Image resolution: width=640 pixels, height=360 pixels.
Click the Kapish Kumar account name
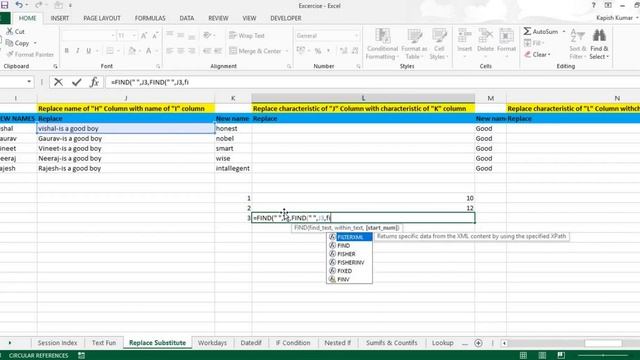(614, 18)
